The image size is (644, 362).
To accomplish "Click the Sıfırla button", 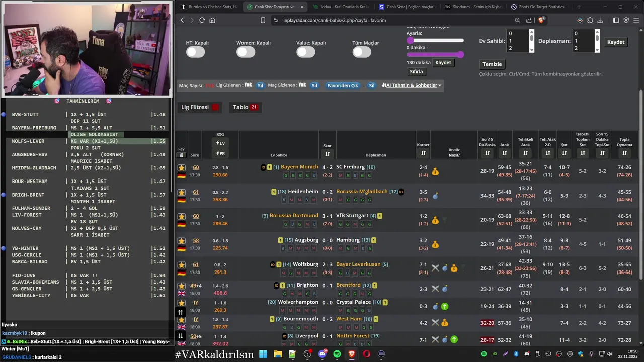I will click(x=416, y=72).
